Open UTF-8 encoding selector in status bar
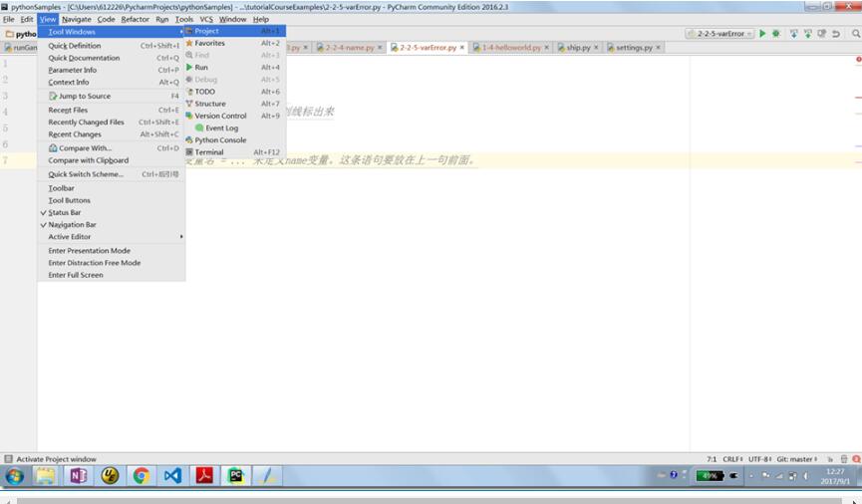862x504 pixels. coord(759,459)
